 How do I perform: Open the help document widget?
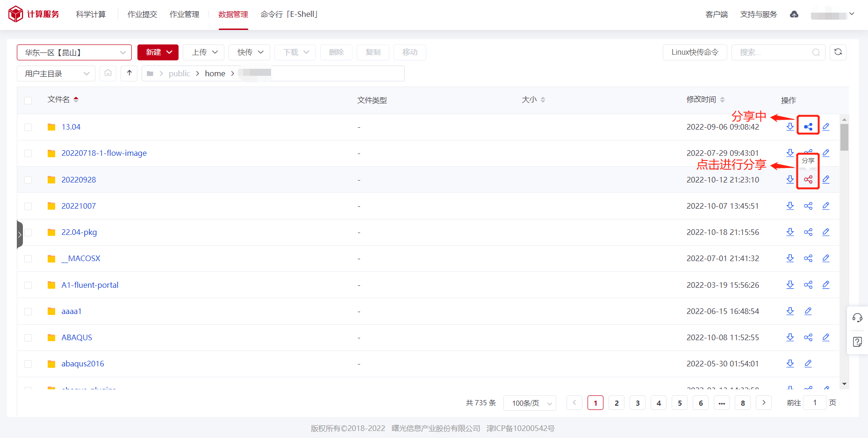[857, 342]
